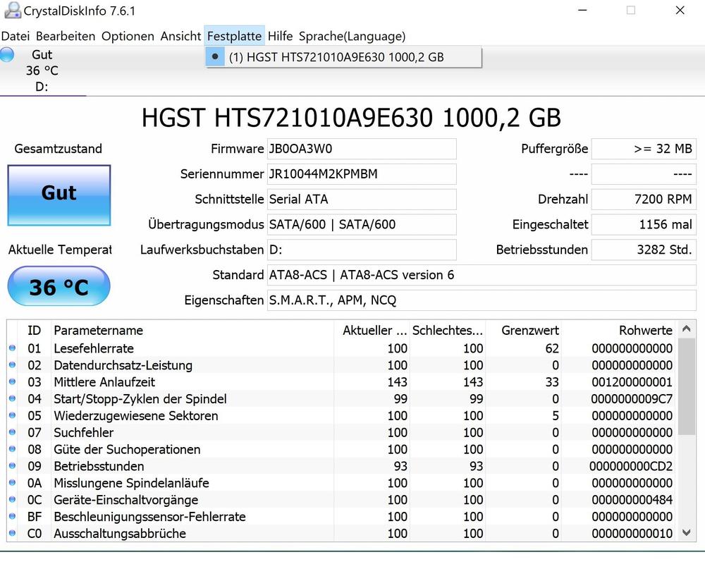
Task: Click the status dot beside Geräte-Einschaltvorgänge
Action: [12, 500]
